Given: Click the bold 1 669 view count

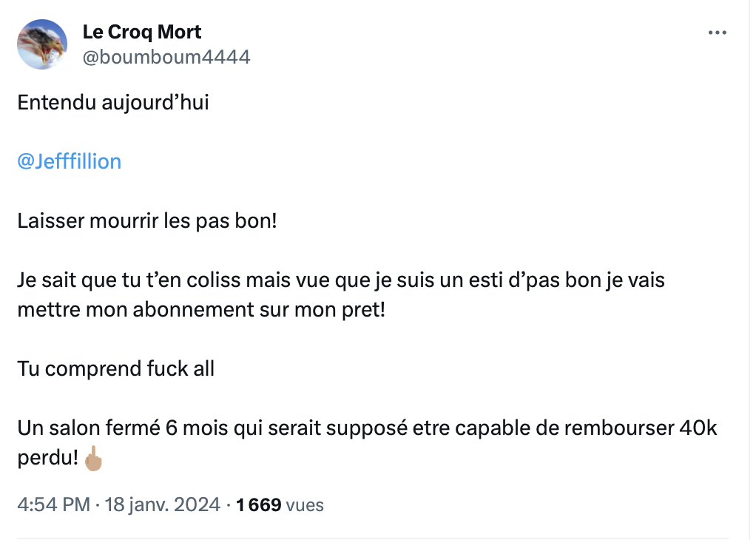Looking at the screenshot, I should coord(258,504).
